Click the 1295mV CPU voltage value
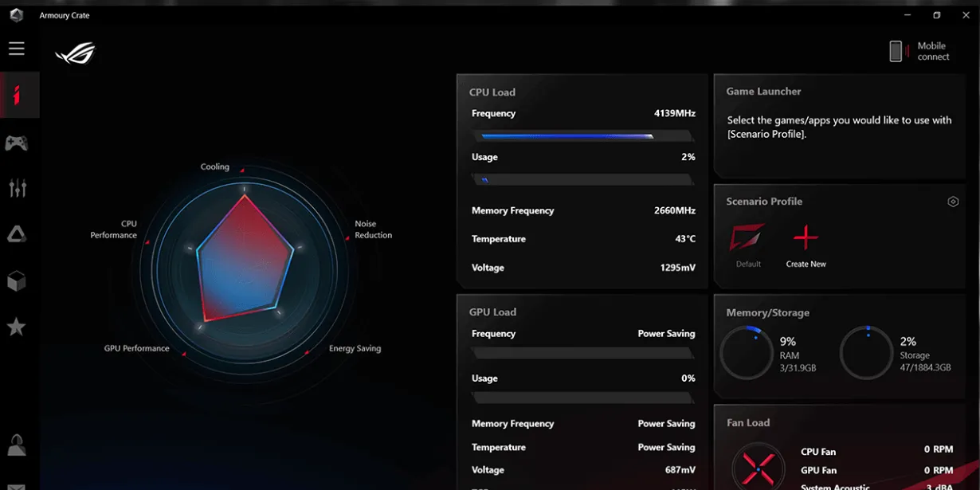 678,268
